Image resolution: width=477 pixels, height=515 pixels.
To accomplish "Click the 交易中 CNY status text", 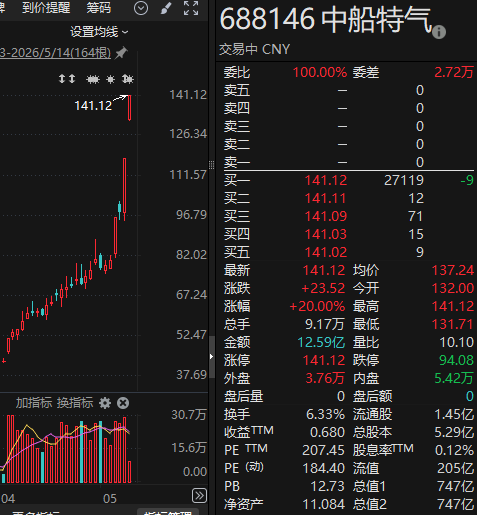I will tap(254, 49).
